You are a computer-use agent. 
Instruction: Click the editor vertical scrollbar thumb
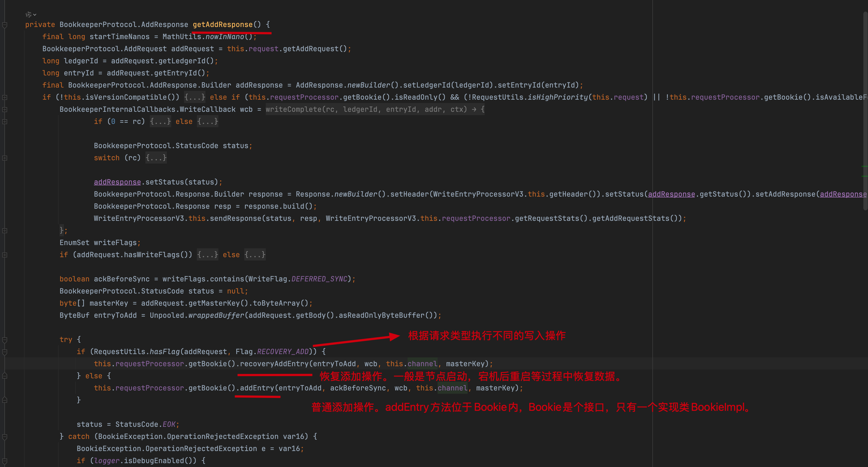[865, 111]
